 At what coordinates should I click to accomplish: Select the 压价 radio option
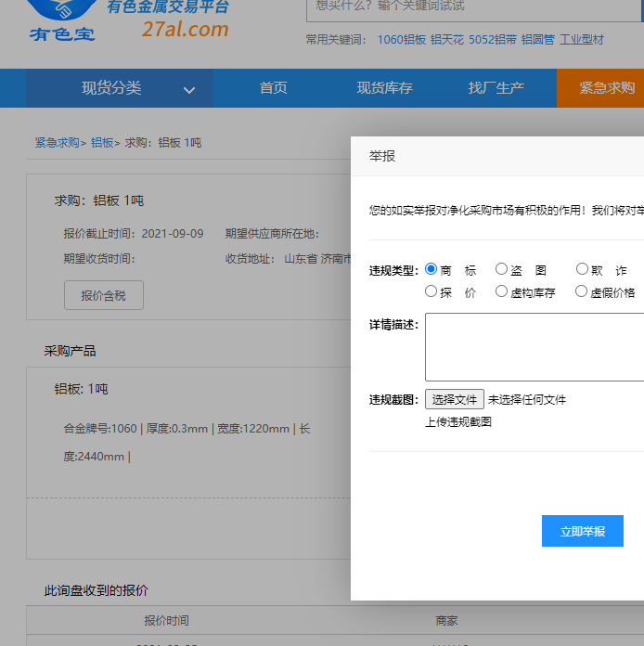[x=431, y=291]
